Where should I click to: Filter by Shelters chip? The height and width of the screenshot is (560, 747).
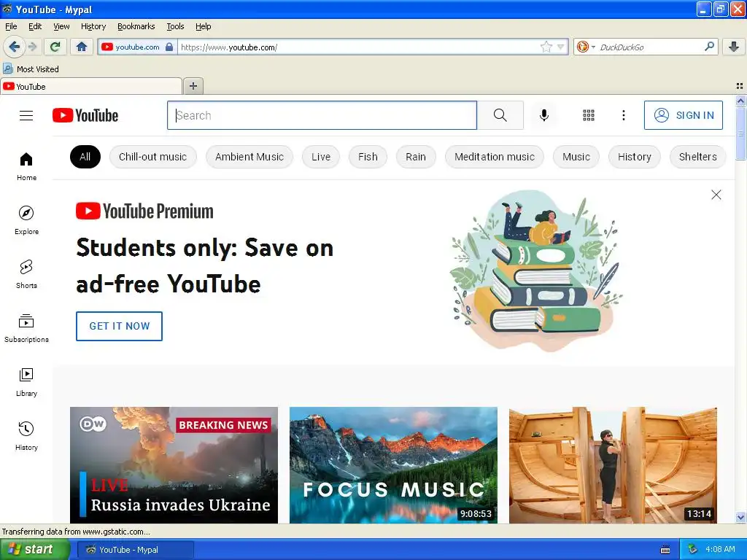(697, 157)
